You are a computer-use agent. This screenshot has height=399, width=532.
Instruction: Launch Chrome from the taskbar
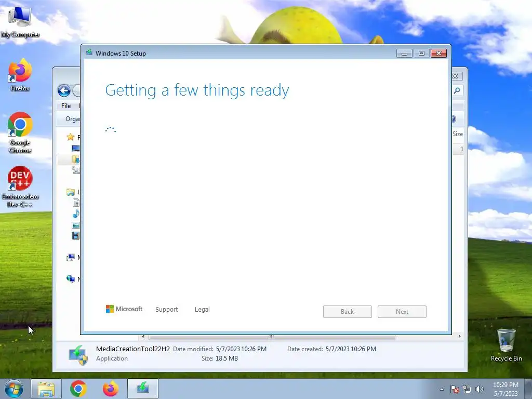(x=78, y=389)
